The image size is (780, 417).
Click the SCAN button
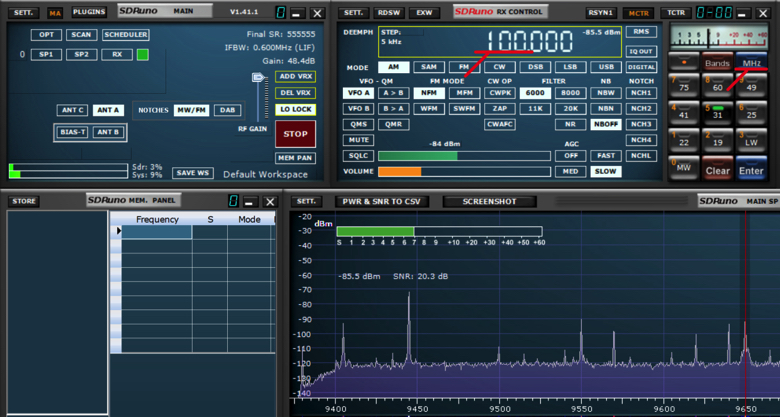coord(81,34)
